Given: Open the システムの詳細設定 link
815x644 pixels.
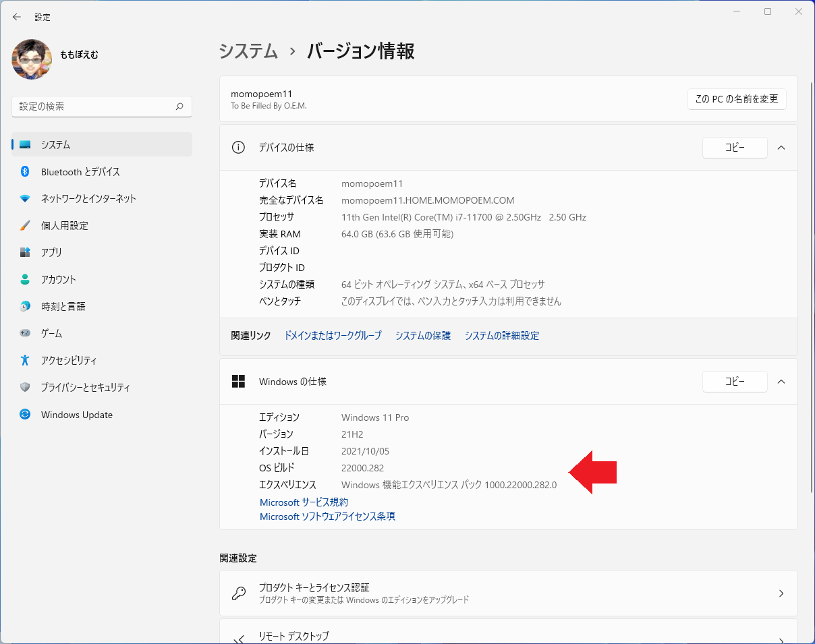Looking at the screenshot, I should tap(502, 336).
